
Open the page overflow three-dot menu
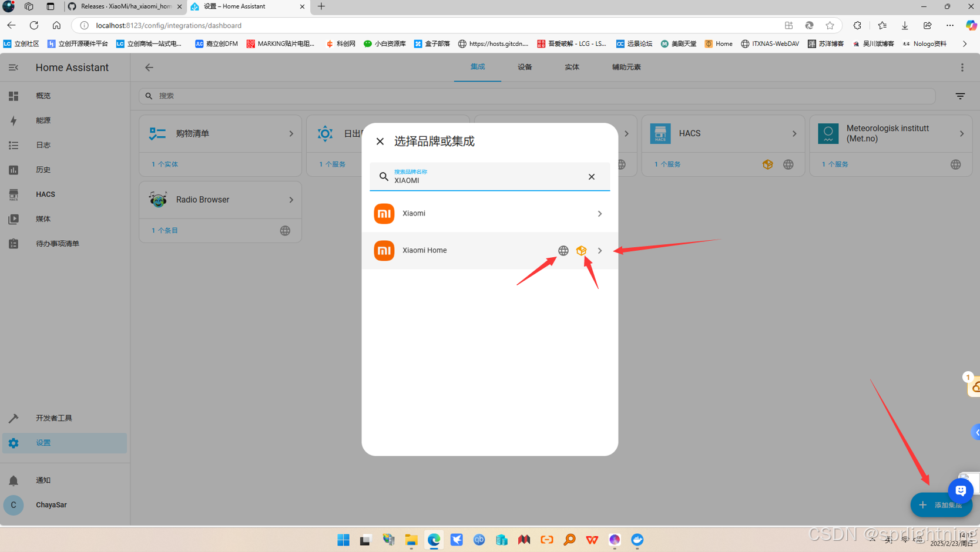(962, 68)
